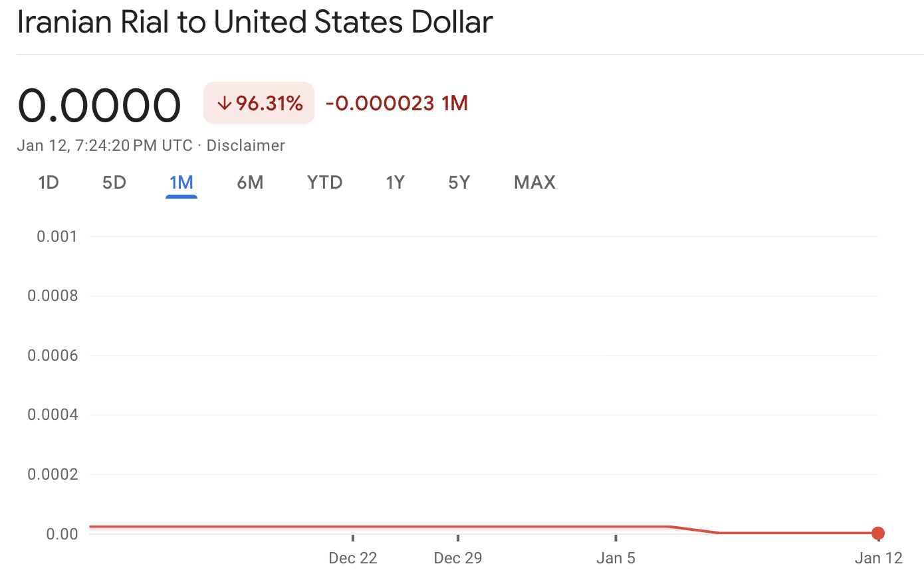Switch to the 5D time range
The width and height of the screenshot is (924, 578).
(113, 182)
